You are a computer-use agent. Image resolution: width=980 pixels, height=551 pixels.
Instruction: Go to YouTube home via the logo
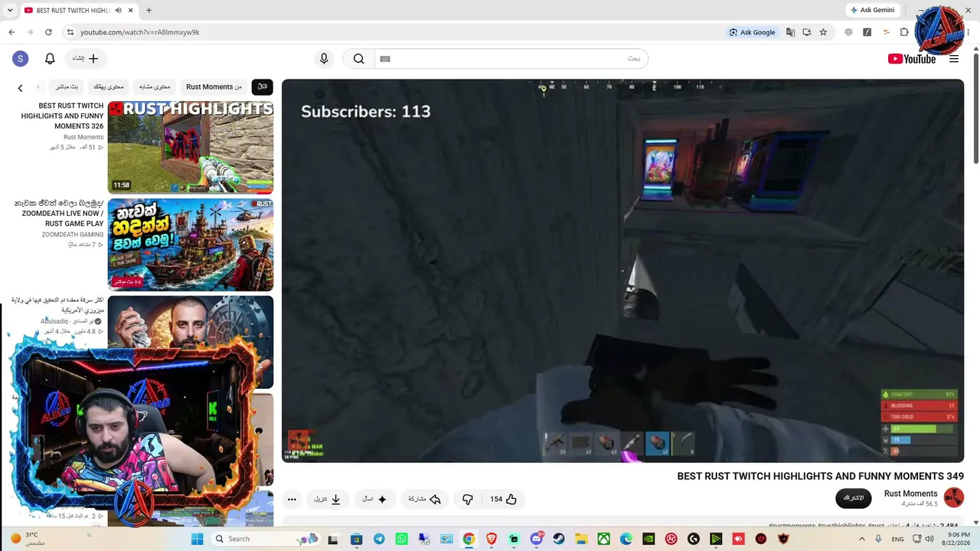click(x=912, y=59)
